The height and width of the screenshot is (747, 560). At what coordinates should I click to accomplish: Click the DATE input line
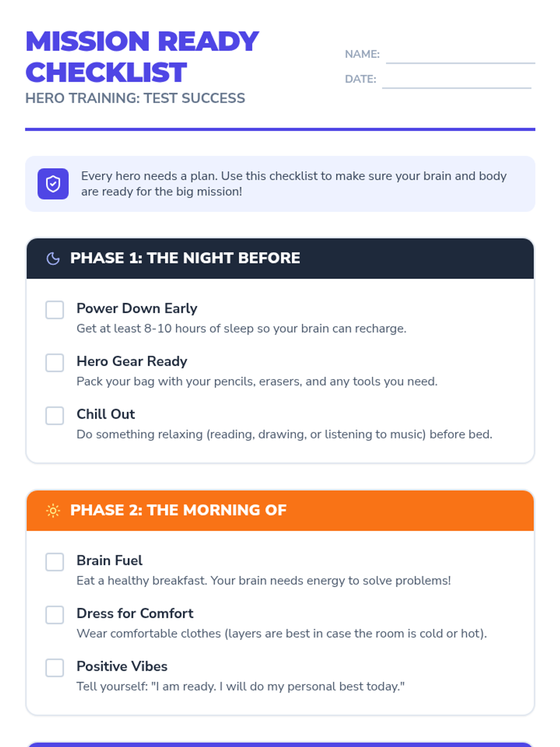[x=457, y=80]
